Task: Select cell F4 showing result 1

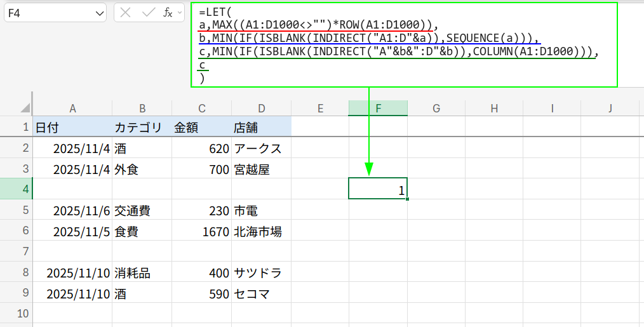Action: (378, 189)
